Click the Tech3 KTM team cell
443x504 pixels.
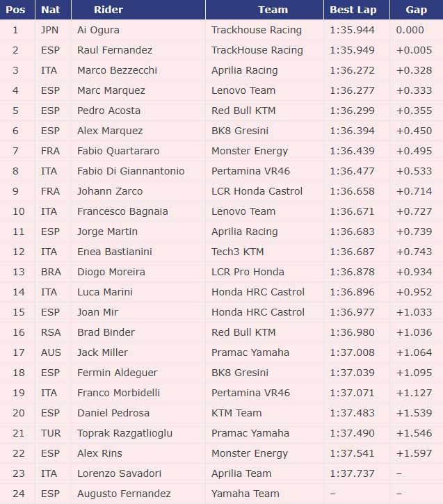237,252
